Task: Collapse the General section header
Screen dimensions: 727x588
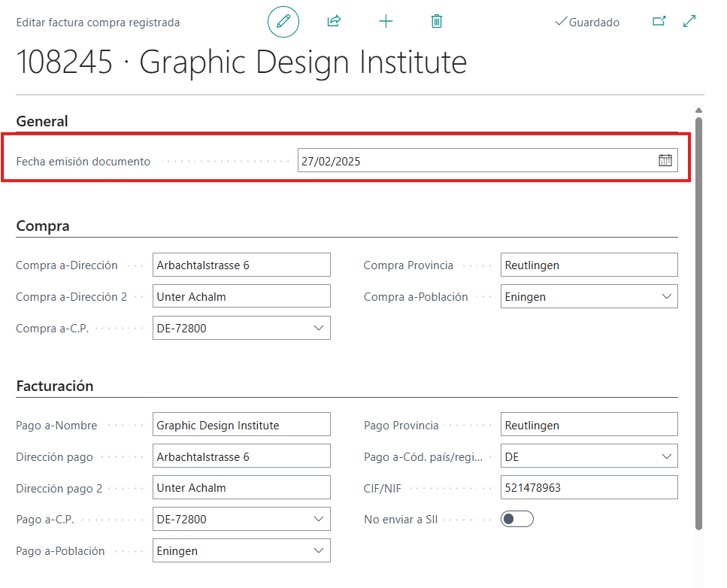Action: 42,121
